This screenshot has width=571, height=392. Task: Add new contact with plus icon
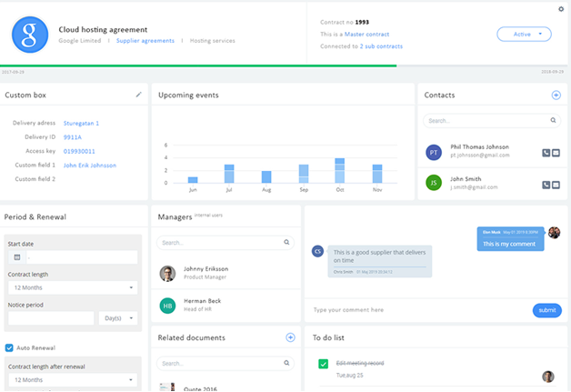tap(556, 95)
